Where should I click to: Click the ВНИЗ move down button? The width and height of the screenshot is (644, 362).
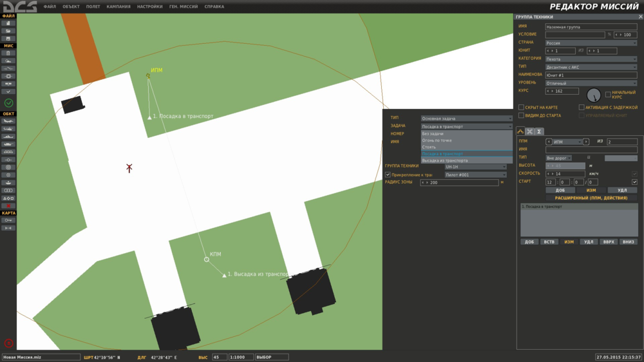tap(628, 242)
